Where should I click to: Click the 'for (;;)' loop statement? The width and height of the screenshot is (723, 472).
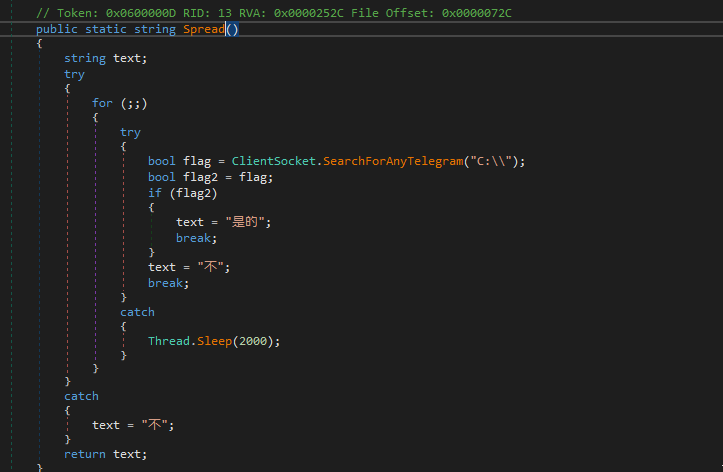pos(119,103)
